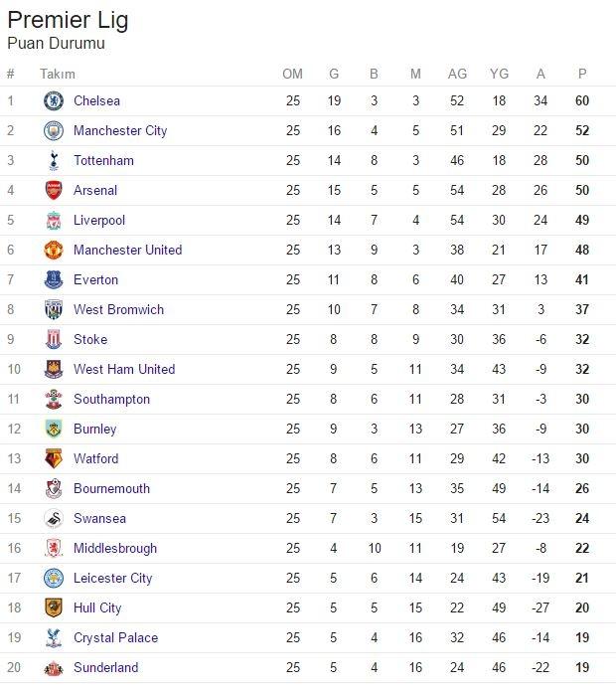Open the Leicester City team link

click(112, 578)
